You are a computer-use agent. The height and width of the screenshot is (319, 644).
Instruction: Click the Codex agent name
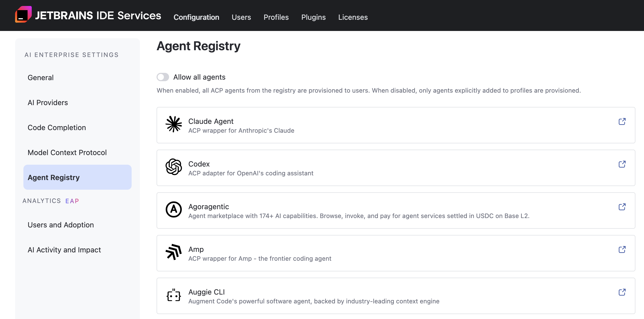pos(199,164)
